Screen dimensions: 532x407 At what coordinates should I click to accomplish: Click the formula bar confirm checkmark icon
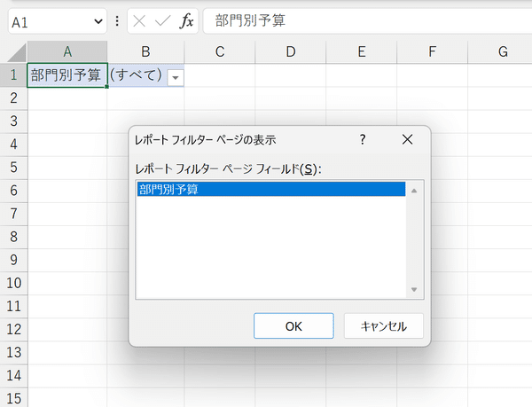pos(162,21)
